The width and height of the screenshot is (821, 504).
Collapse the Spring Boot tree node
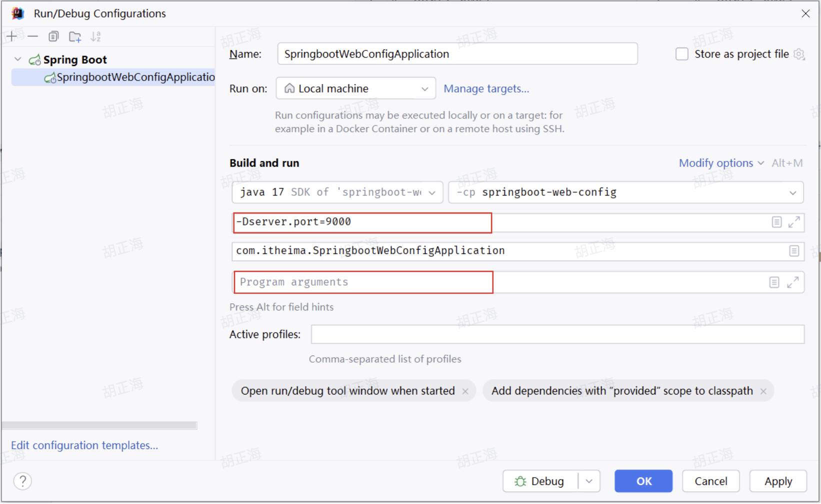click(18, 59)
